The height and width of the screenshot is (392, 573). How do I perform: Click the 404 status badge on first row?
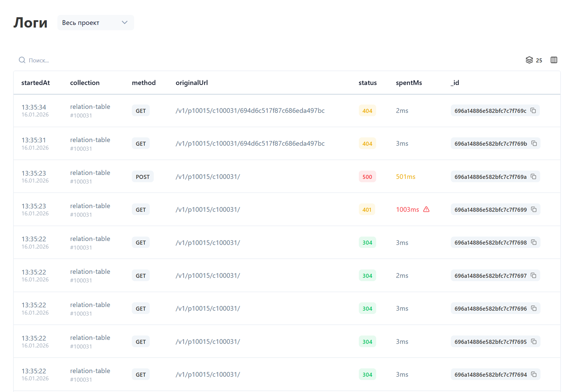coord(367,111)
